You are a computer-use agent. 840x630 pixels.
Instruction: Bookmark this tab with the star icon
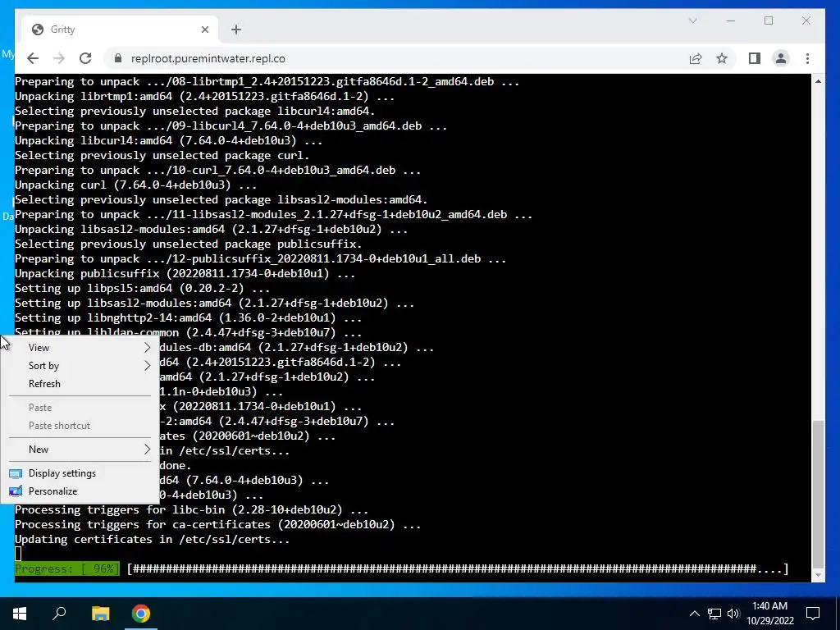722,58
